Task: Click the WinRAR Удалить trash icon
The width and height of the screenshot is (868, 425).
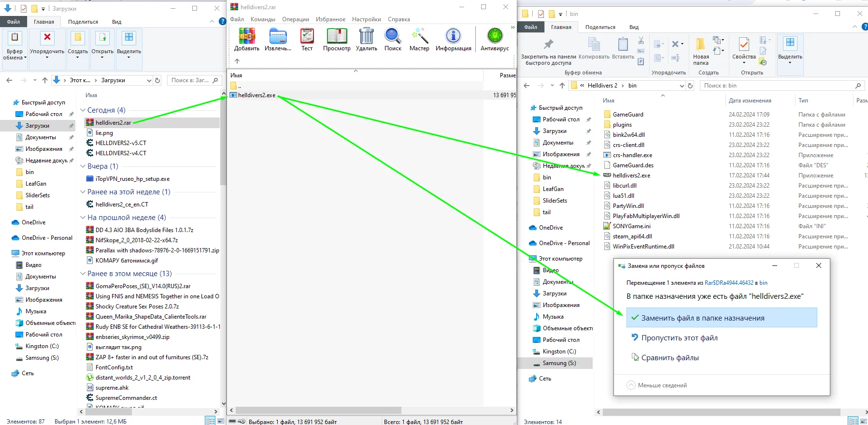Action: click(367, 39)
